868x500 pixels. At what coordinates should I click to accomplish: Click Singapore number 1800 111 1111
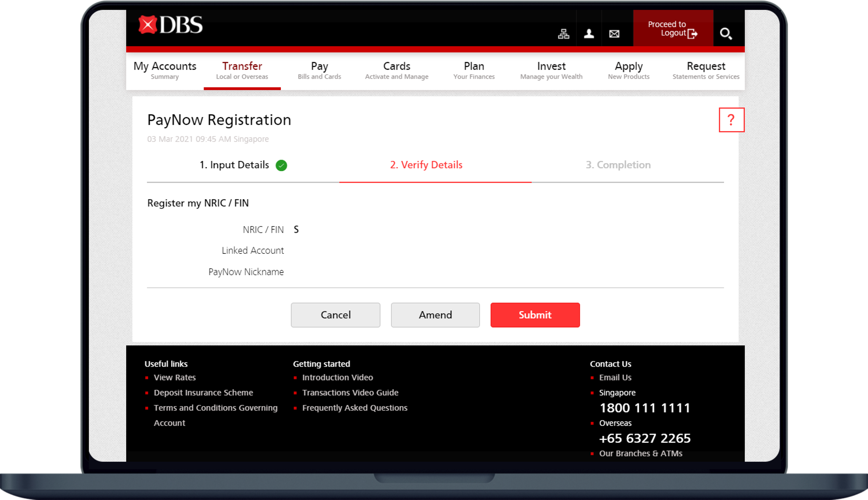pyautogui.click(x=645, y=408)
